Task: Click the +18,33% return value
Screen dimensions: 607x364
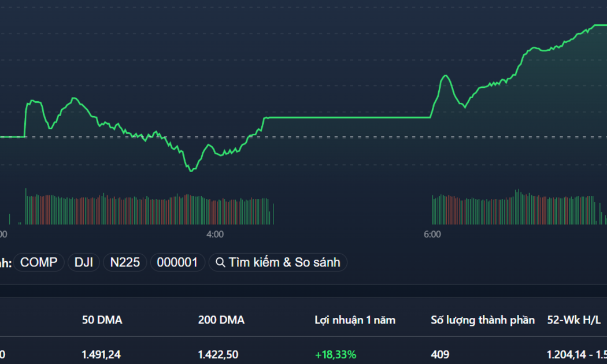Action: tap(335, 354)
